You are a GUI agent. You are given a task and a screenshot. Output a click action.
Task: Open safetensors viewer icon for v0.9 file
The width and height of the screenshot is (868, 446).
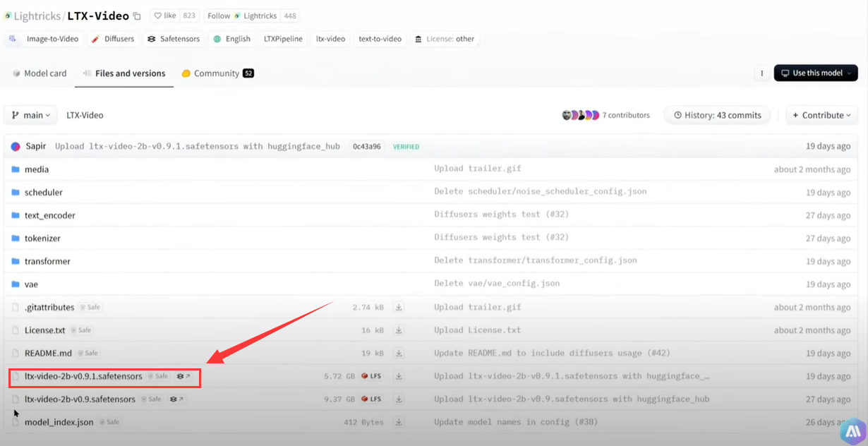point(176,399)
